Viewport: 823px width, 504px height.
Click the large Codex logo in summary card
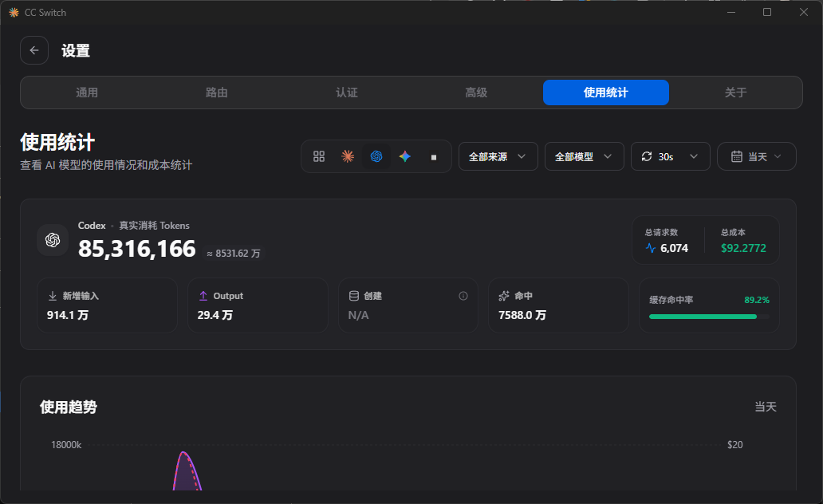tap(53, 240)
